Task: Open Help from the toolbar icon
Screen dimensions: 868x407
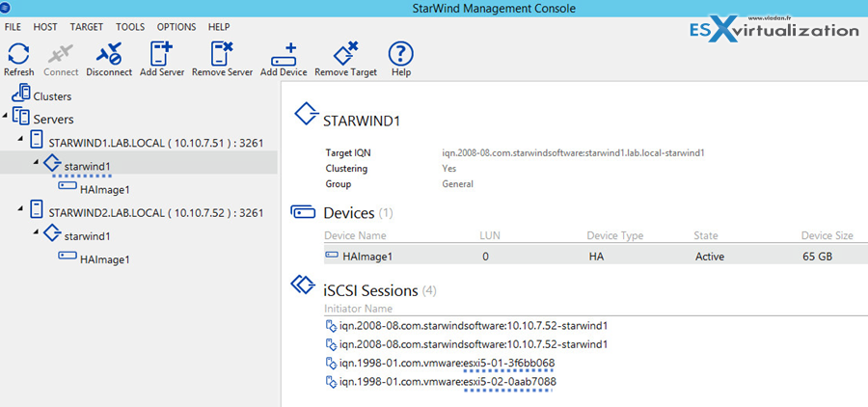Action: coord(401,54)
